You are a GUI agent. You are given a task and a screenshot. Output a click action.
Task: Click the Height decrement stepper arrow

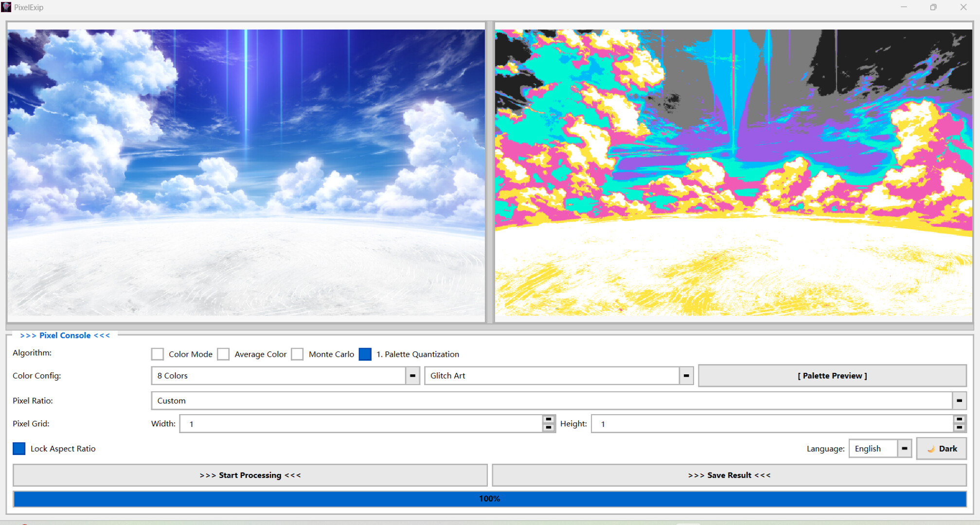[x=959, y=427]
